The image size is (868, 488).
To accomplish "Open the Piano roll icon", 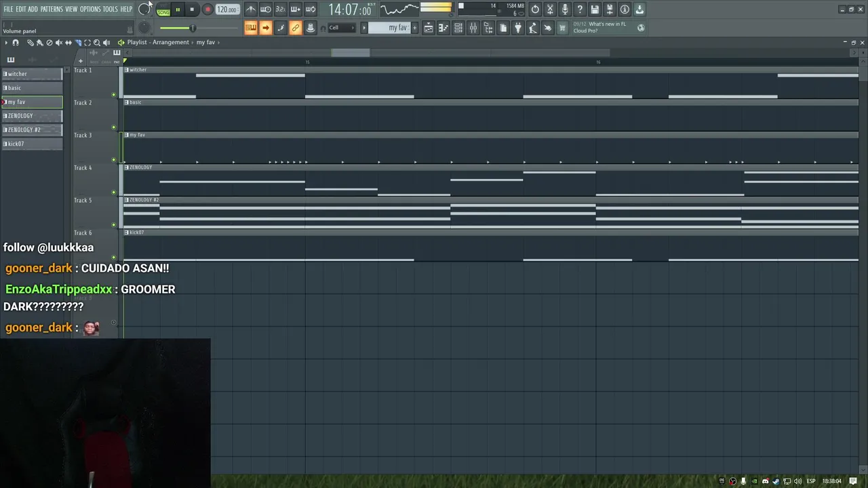I will (443, 28).
